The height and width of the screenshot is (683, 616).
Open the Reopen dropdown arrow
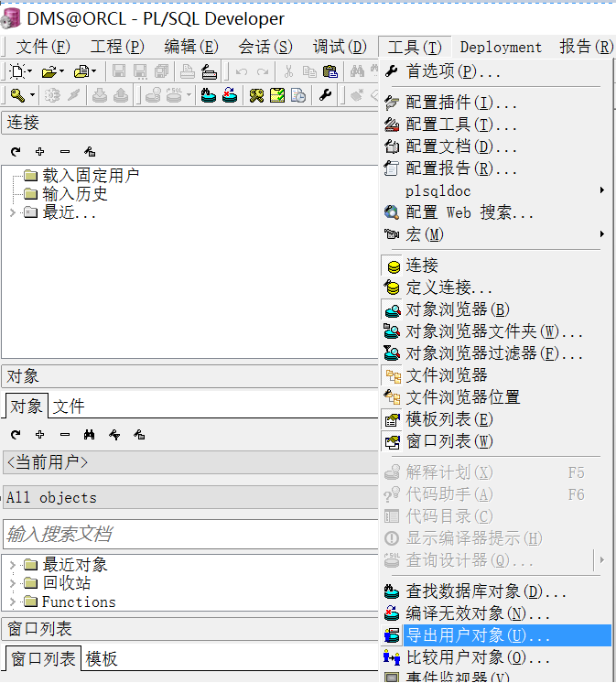click(x=94, y=71)
